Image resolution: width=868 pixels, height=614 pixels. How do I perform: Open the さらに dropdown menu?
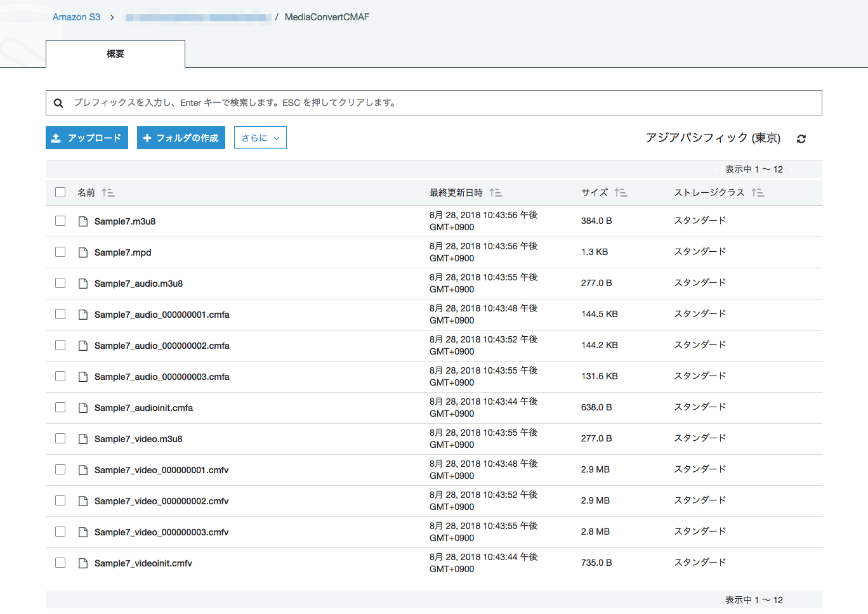[x=260, y=138]
